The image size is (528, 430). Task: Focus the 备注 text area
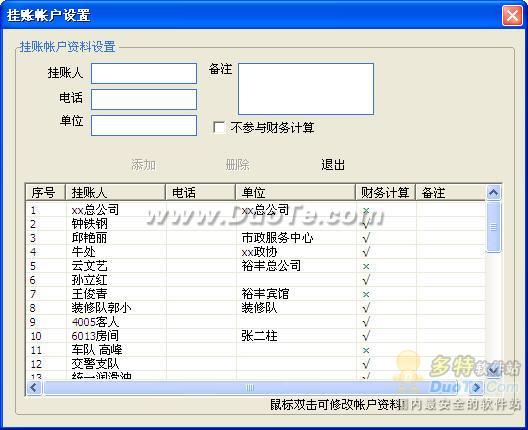click(306, 89)
